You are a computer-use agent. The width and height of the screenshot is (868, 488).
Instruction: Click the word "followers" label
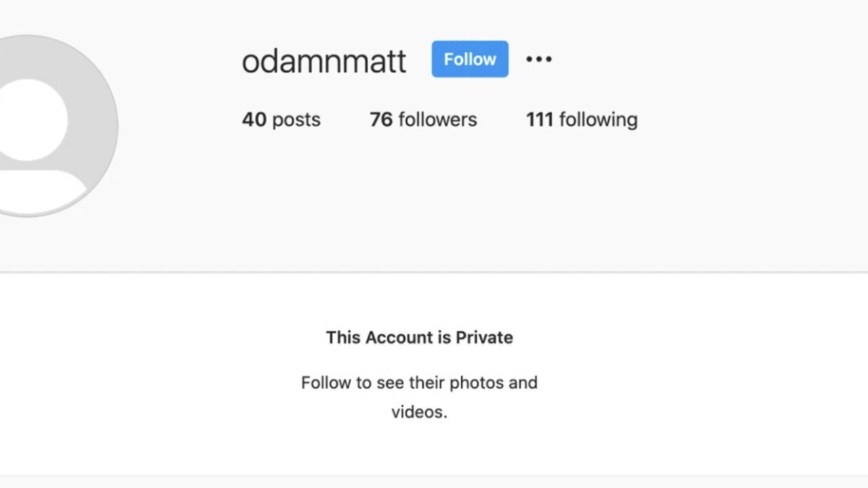tap(437, 119)
